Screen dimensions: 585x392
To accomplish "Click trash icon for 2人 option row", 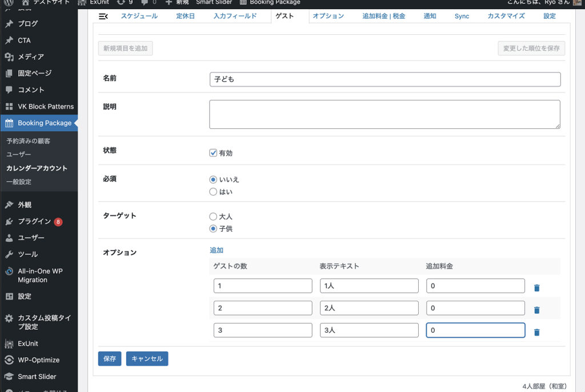I will pyautogui.click(x=536, y=310).
